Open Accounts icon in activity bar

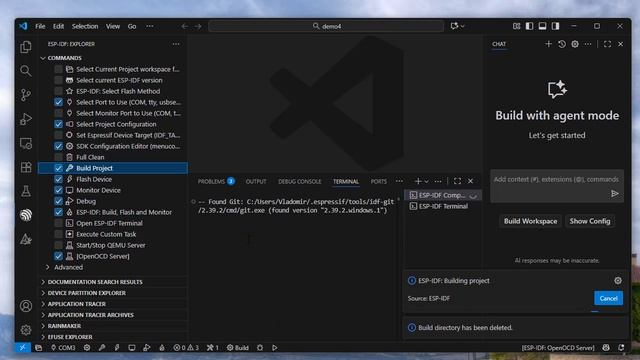pos(26,306)
